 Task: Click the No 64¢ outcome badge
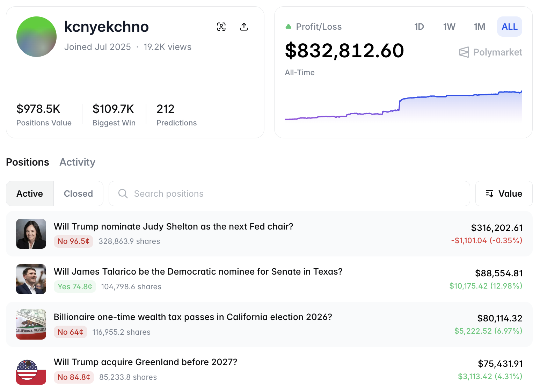coord(70,332)
